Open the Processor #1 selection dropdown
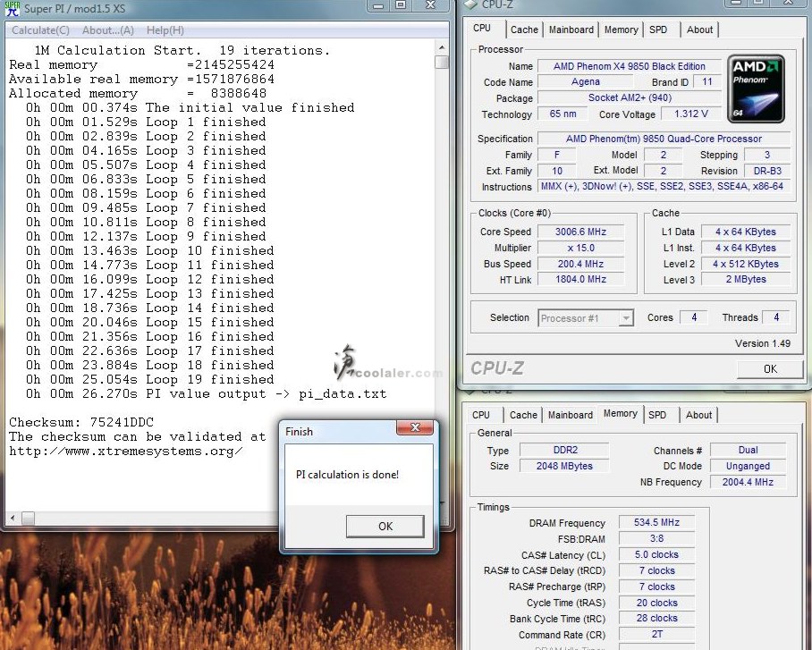 coord(626,318)
